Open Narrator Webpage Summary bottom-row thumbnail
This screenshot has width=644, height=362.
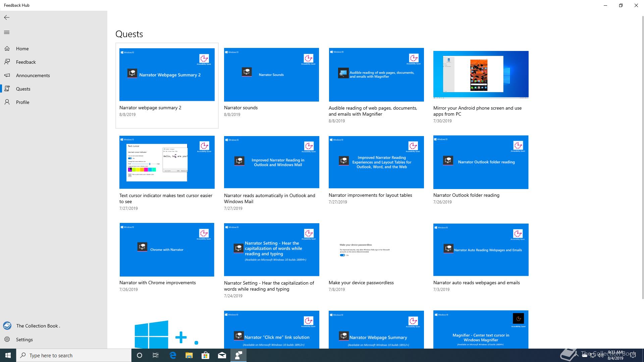(376, 329)
